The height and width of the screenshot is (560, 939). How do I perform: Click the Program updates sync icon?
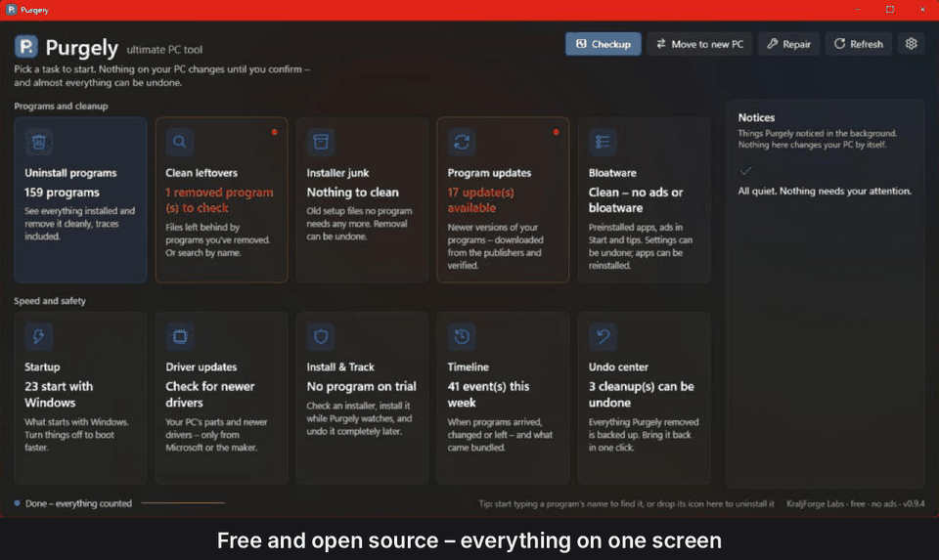pyautogui.click(x=462, y=142)
